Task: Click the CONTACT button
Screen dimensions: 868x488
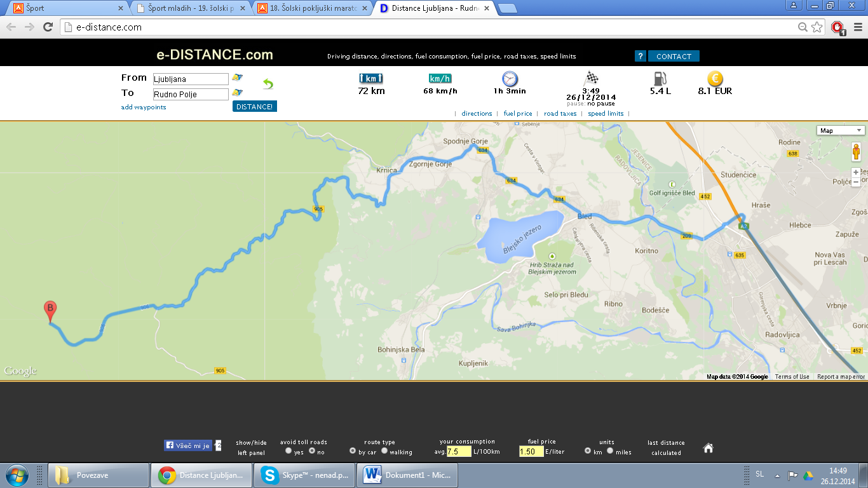Action: point(674,56)
